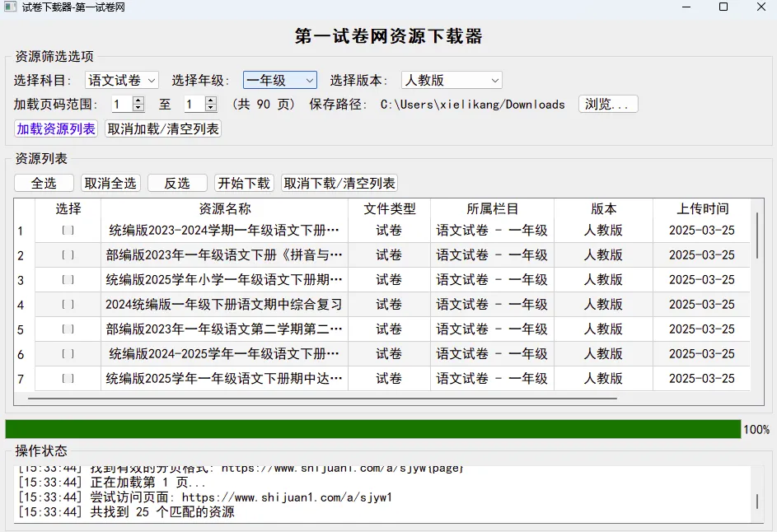Click the app icon in the title bar
This screenshot has width=777, height=532.
11,7
